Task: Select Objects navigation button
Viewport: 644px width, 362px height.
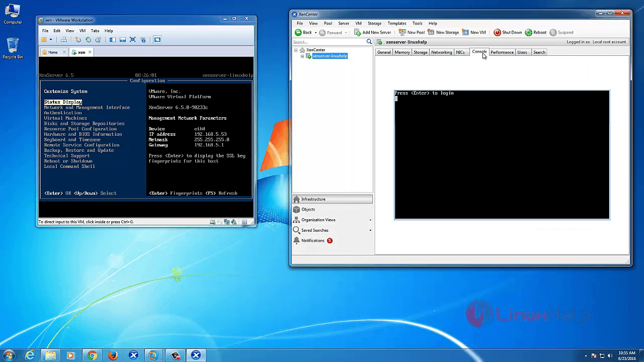Action: point(333,209)
